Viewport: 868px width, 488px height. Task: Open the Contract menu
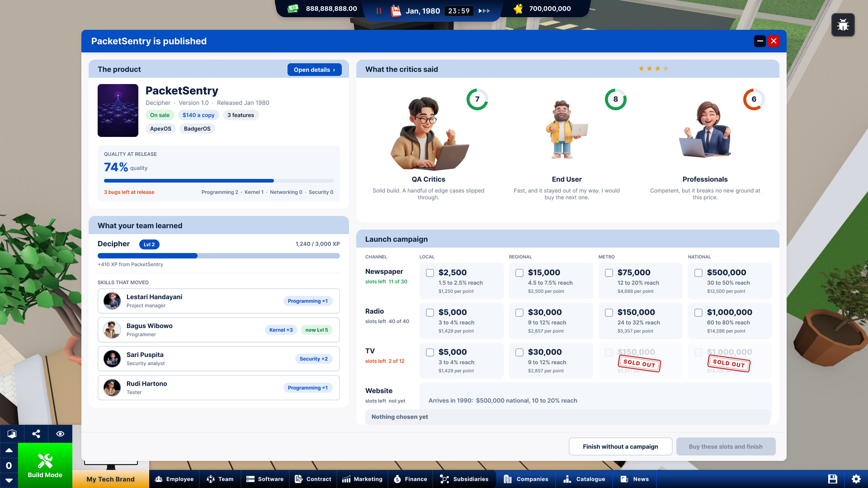tap(313, 479)
